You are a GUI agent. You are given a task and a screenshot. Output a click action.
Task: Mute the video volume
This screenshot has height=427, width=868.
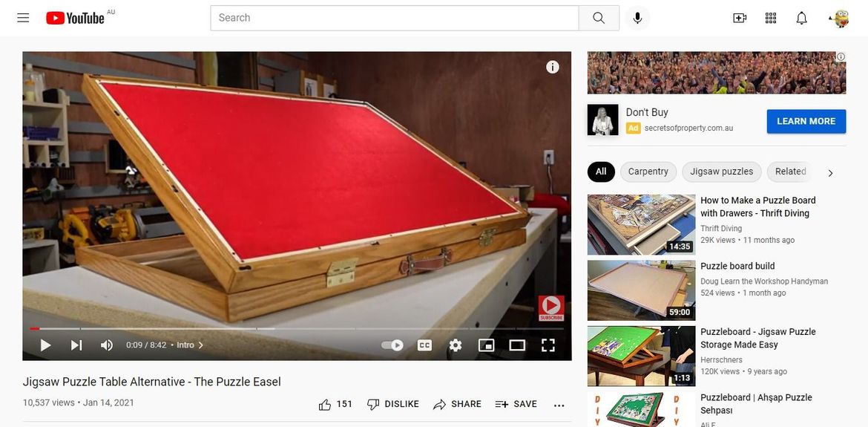click(107, 345)
